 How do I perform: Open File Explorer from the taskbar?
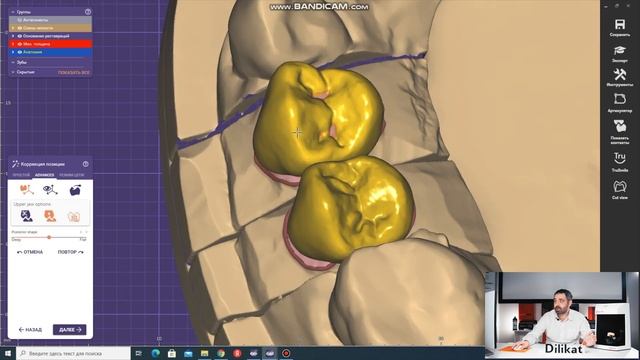tap(204, 353)
